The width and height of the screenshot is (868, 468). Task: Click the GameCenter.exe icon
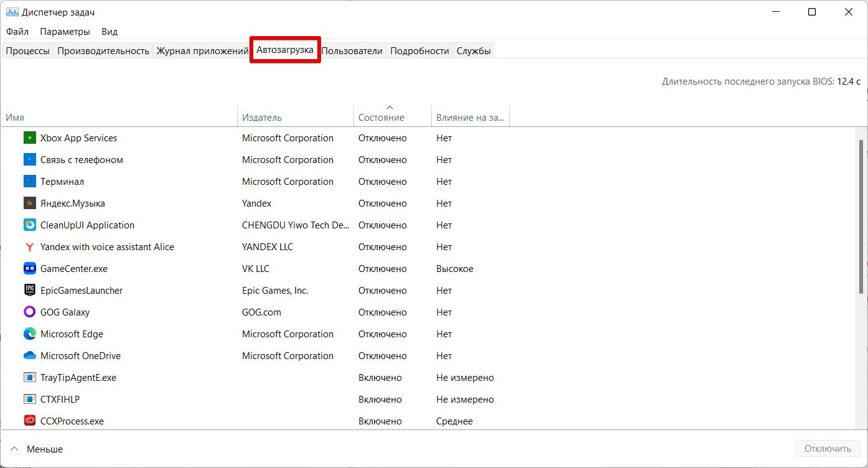pyautogui.click(x=30, y=269)
